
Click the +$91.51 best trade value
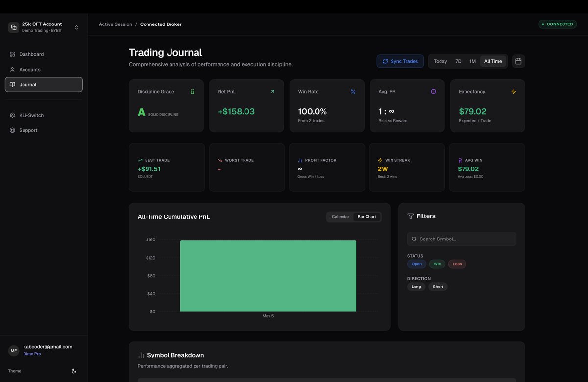coord(149,169)
